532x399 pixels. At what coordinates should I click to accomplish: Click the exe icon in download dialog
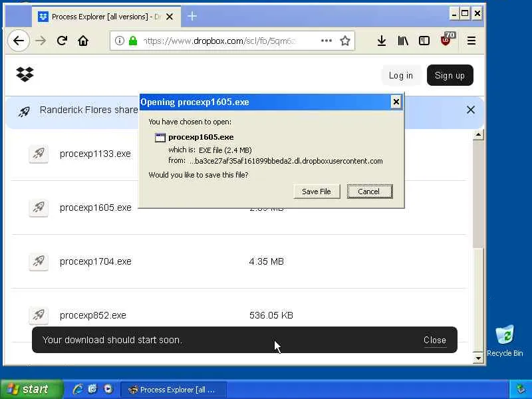point(160,138)
